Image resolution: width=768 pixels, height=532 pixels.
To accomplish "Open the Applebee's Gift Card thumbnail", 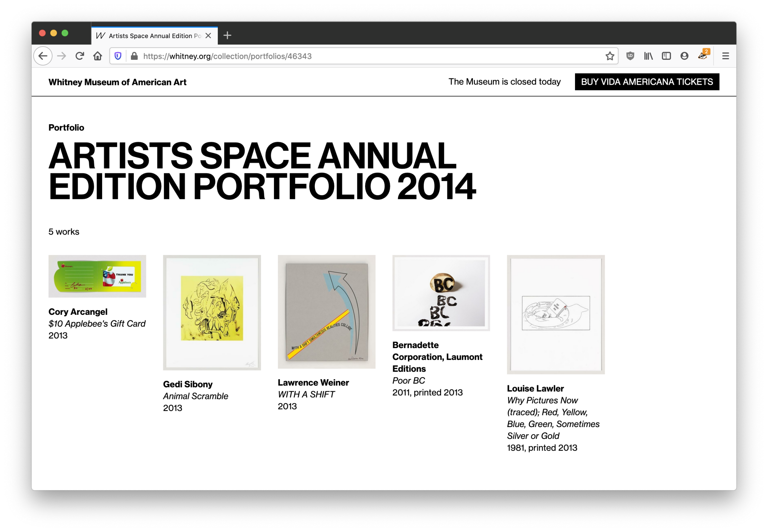I will [97, 276].
